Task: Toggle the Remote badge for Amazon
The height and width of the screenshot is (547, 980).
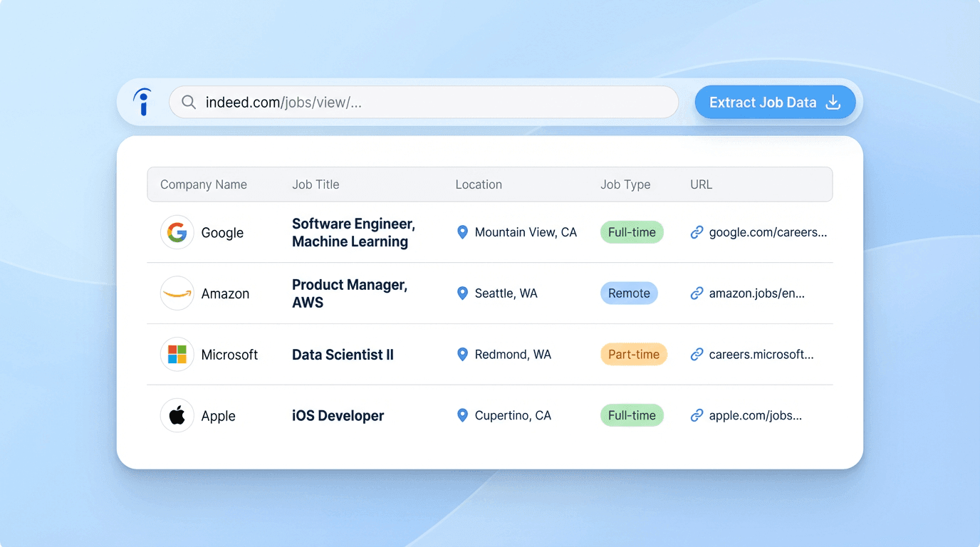Action: click(x=629, y=293)
